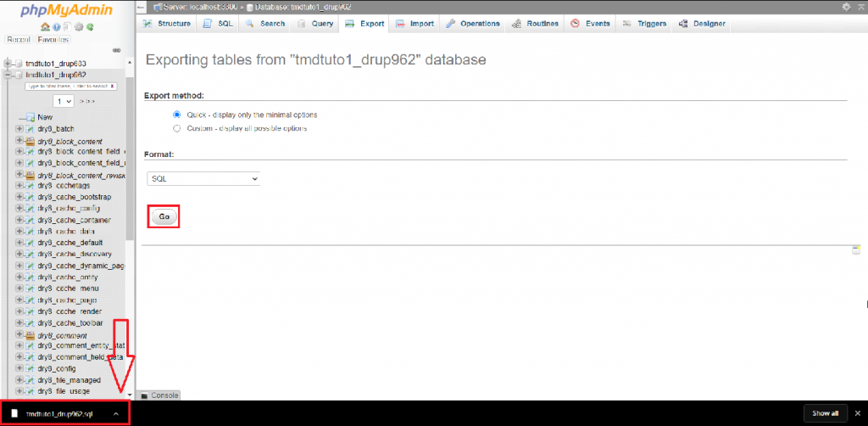Click the green reload navigation icon
The image size is (868, 426).
click(x=90, y=27)
